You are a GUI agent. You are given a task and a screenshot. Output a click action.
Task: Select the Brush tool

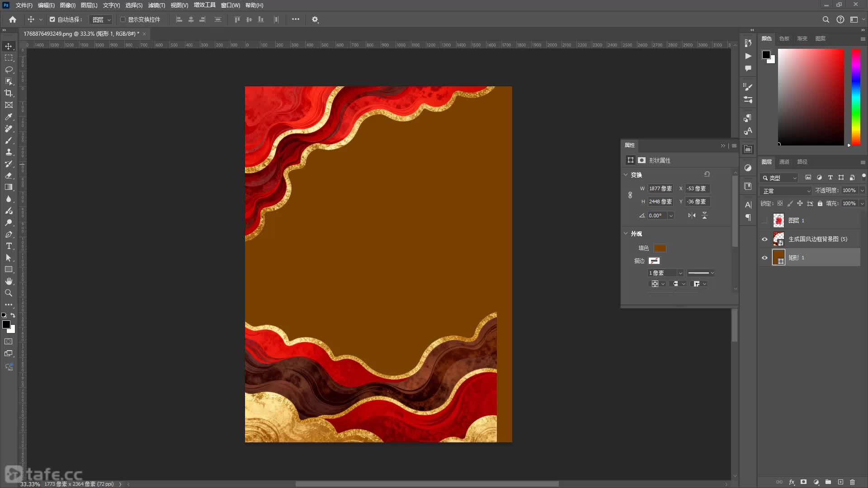tap(9, 140)
